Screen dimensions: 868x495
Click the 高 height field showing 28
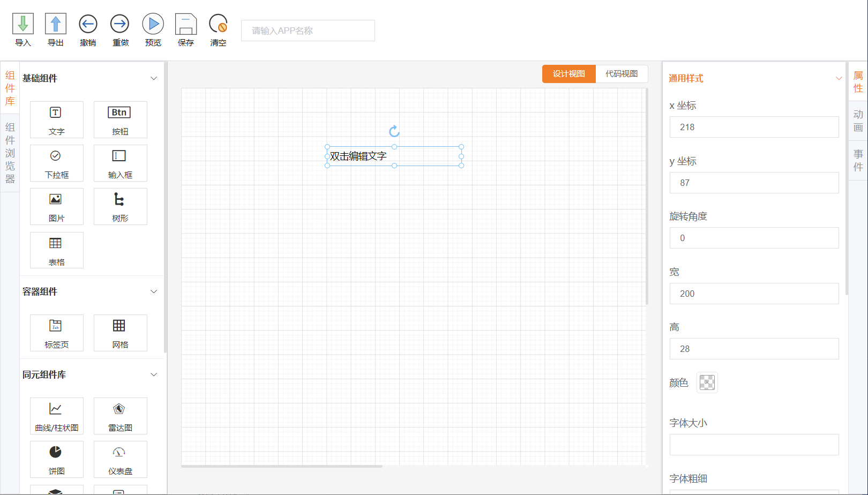click(x=754, y=349)
